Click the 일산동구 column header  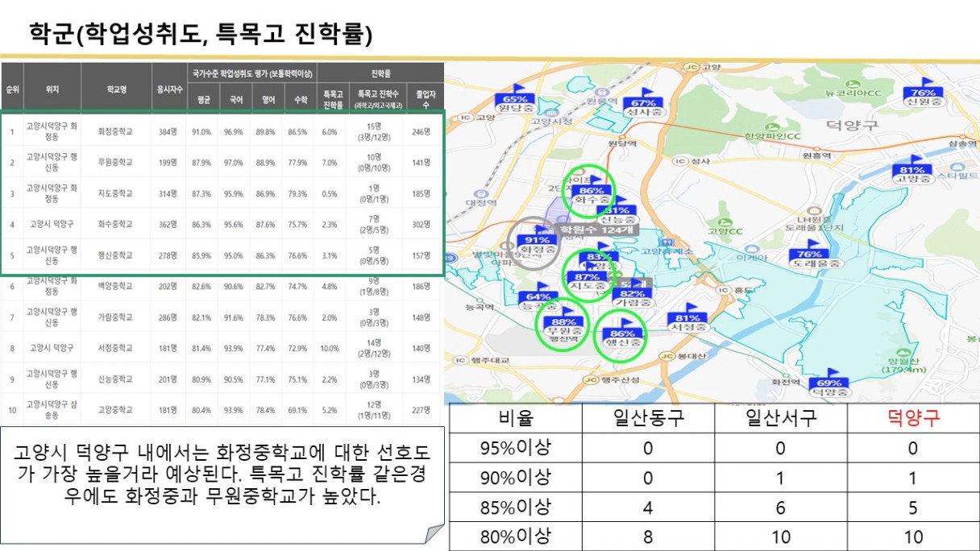click(x=648, y=419)
